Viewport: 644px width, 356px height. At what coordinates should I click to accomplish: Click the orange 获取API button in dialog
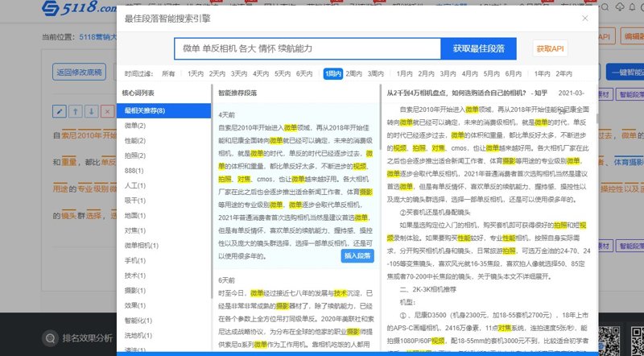tap(550, 48)
